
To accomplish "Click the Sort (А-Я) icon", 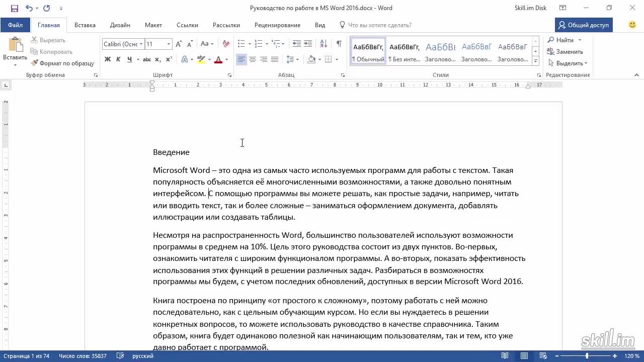I will [x=324, y=44].
